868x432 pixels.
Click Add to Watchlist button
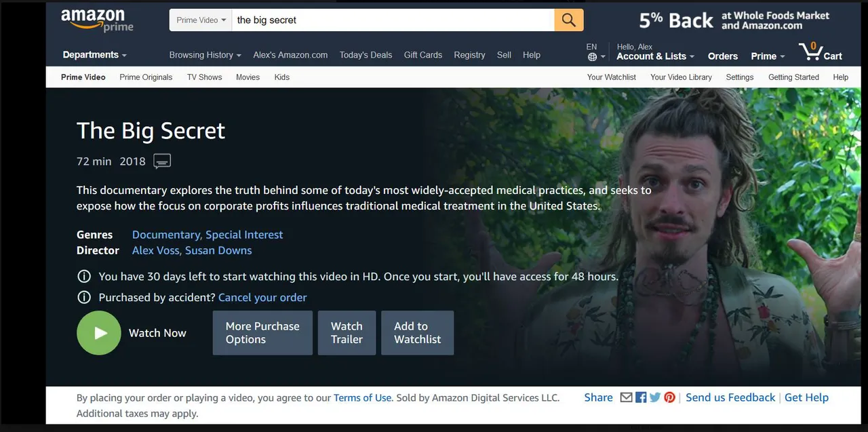[418, 333]
